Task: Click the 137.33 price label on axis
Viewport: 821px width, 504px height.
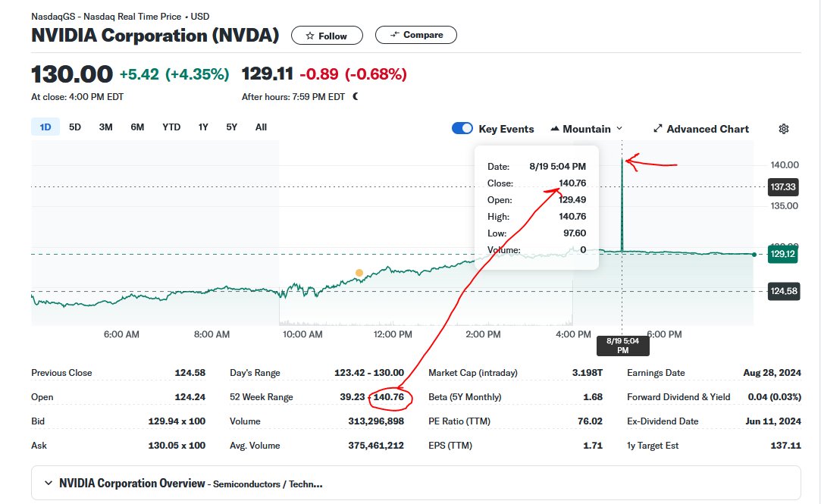Action: [783, 187]
